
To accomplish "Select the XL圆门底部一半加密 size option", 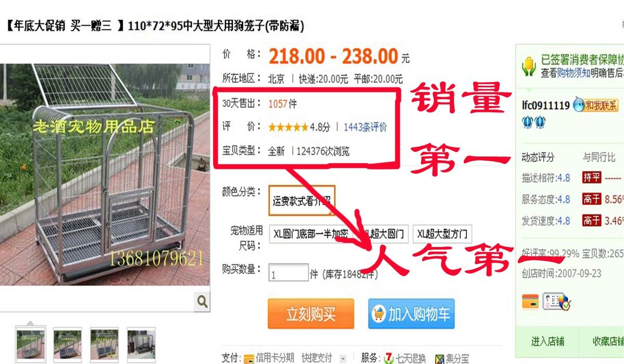I will (x=311, y=234).
